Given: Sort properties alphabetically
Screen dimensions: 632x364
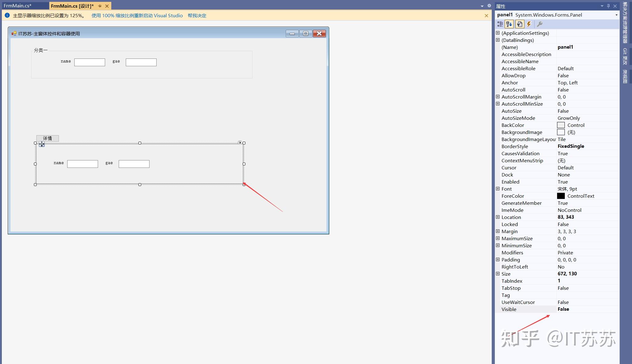Looking at the screenshot, I should tap(509, 24).
